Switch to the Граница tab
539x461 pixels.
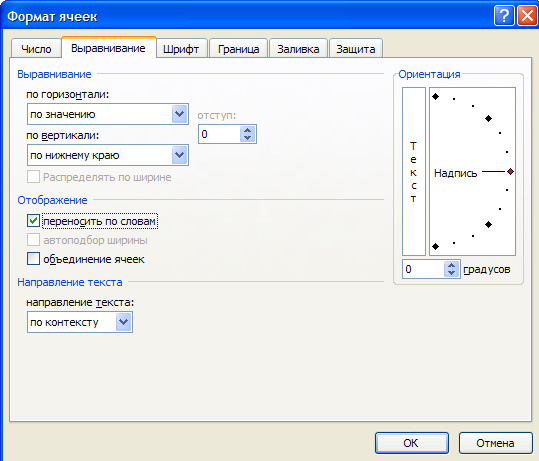[x=238, y=49]
